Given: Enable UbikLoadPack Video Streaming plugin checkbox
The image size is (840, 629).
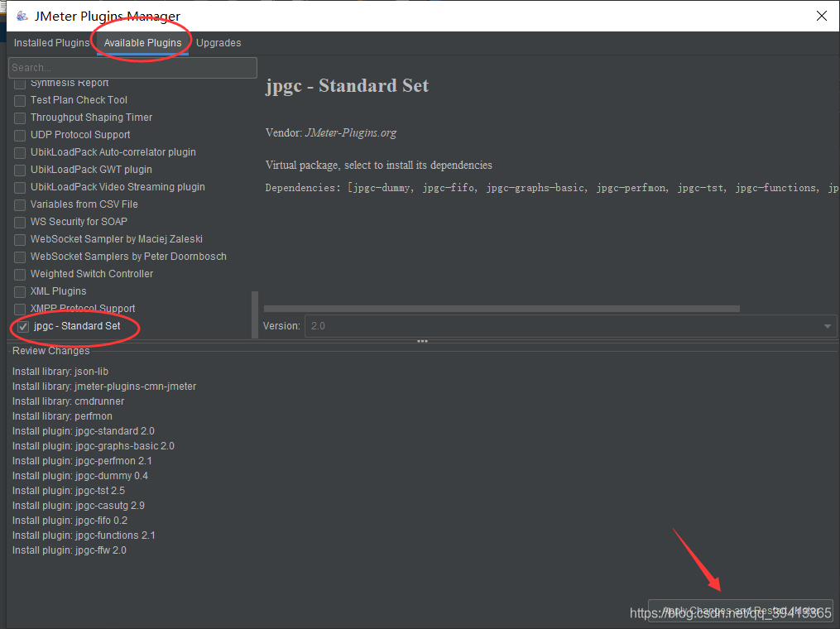Looking at the screenshot, I should (20, 188).
